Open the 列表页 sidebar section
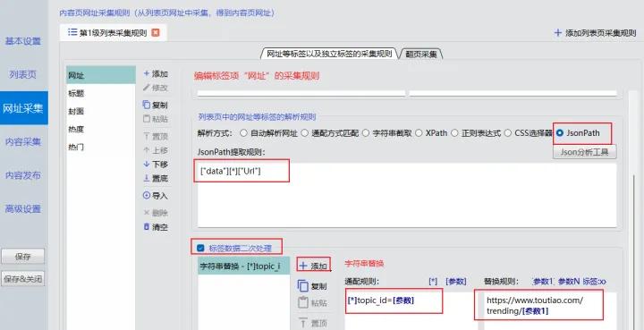Image resolution: width=644 pixels, height=330 pixels. (x=23, y=75)
